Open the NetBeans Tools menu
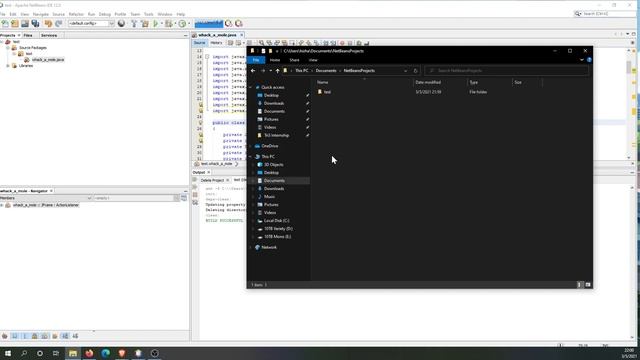This screenshot has width=640, height=360. (149, 14)
